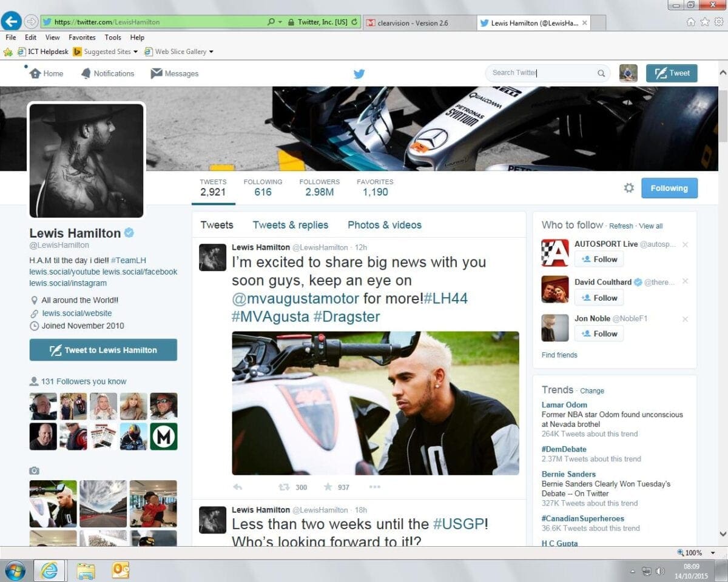Image resolution: width=728 pixels, height=582 pixels.
Task: Reply to the MV Agusta tweet
Action: [237, 487]
